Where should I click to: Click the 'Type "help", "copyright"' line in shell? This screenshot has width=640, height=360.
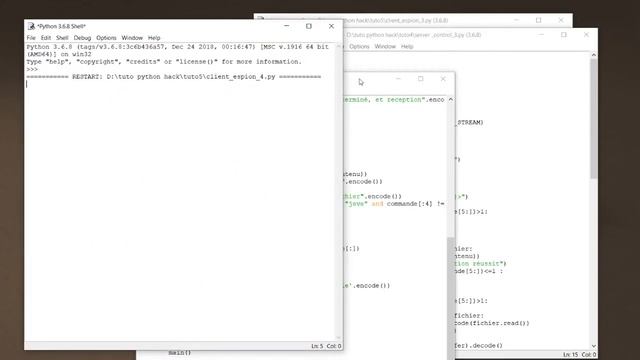tap(164, 62)
